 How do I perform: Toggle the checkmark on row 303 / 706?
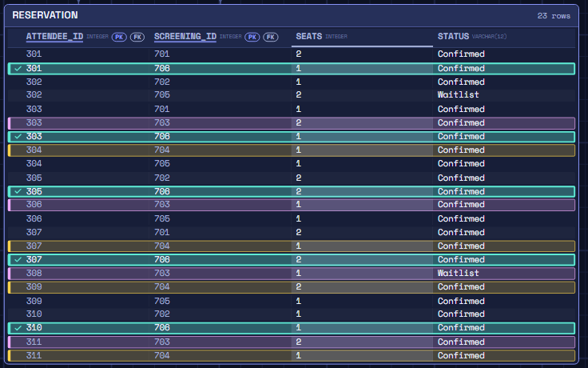18,136
